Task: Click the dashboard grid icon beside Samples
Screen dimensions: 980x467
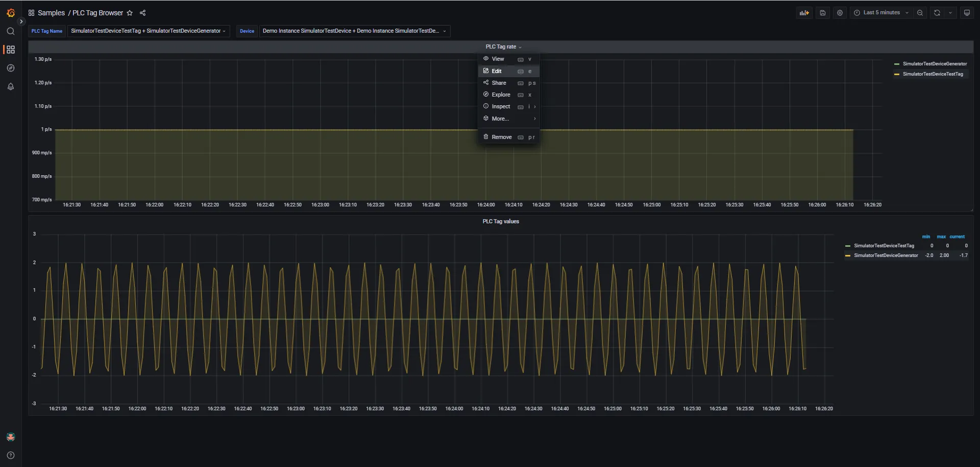Action: pos(31,13)
